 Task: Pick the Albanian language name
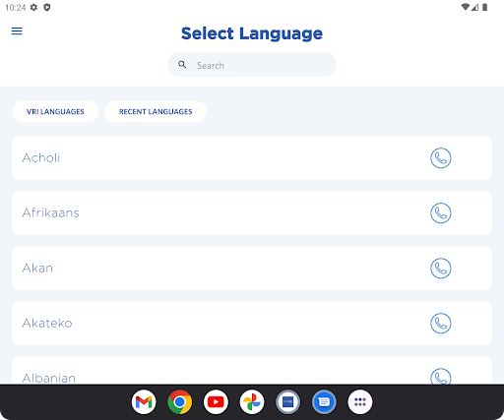(49, 378)
